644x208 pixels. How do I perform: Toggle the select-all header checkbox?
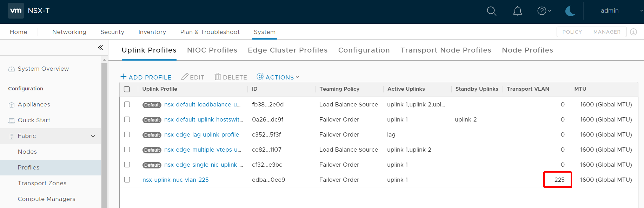(x=127, y=89)
